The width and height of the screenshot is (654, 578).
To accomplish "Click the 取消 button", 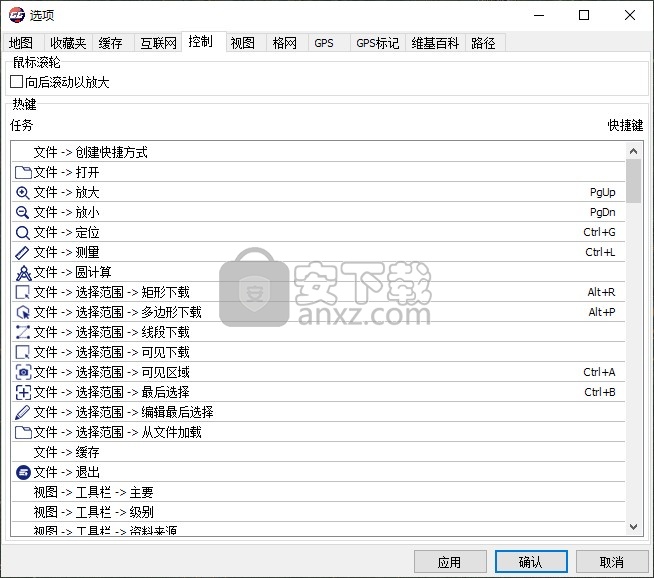I will click(x=612, y=562).
